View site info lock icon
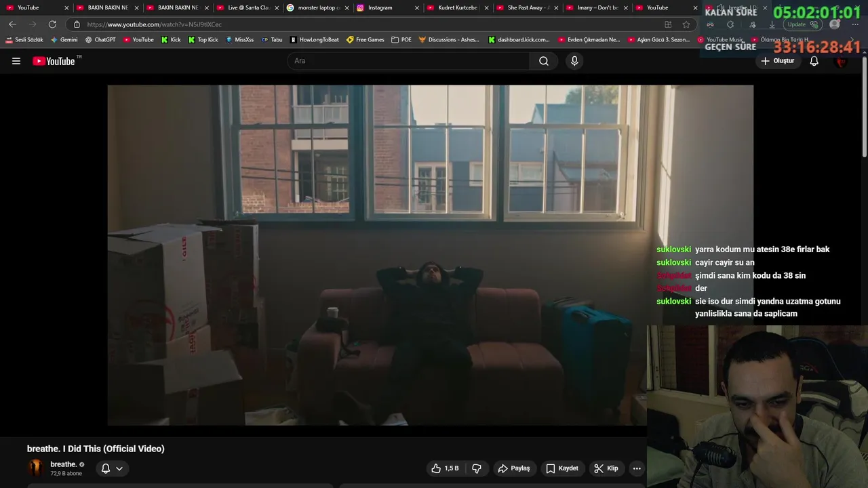This screenshot has height=488, width=868. click(x=77, y=24)
